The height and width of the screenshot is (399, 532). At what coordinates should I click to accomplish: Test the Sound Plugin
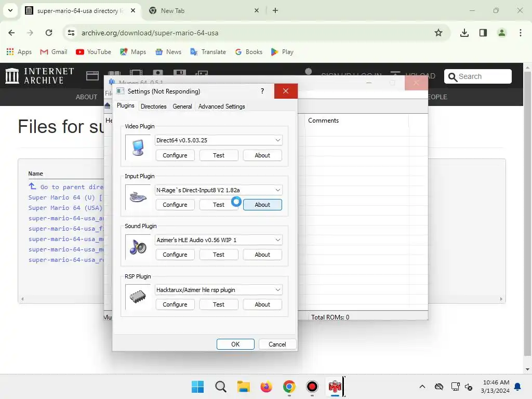tap(219, 255)
